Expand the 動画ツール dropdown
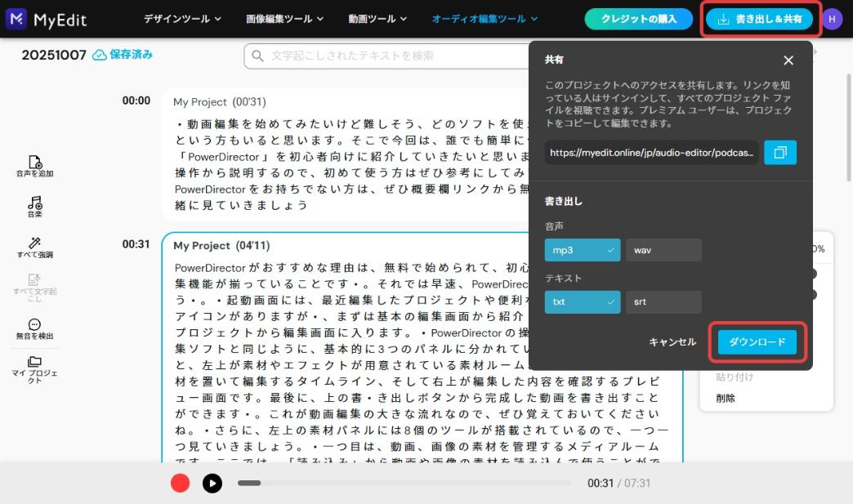Screen dimensions: 853x504 (x=377, y=18)
